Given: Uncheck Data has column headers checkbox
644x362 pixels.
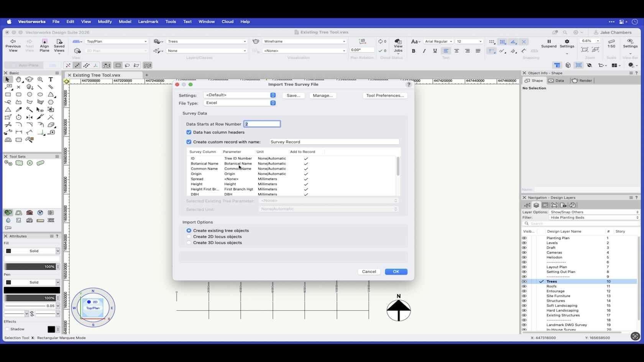Looking at the screenshot, I should (189, 132).
